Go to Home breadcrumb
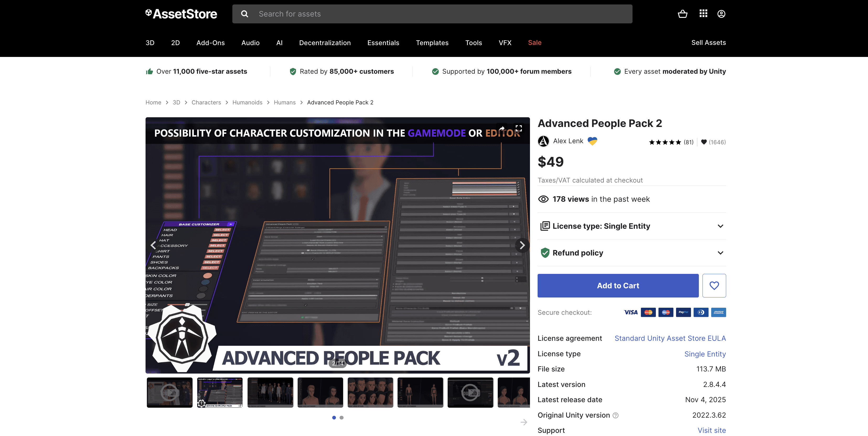The width and height of the screenshot is (868, 436). pos(153,103)
